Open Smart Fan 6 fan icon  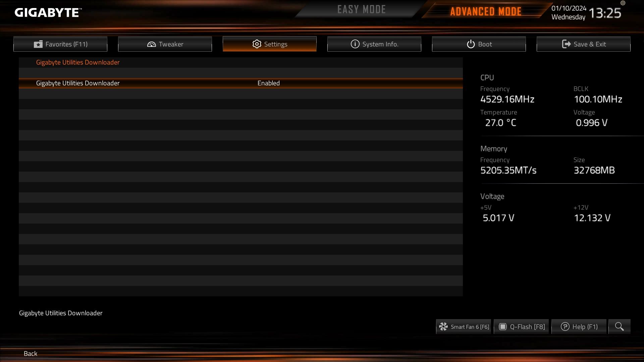coord(443,326)
